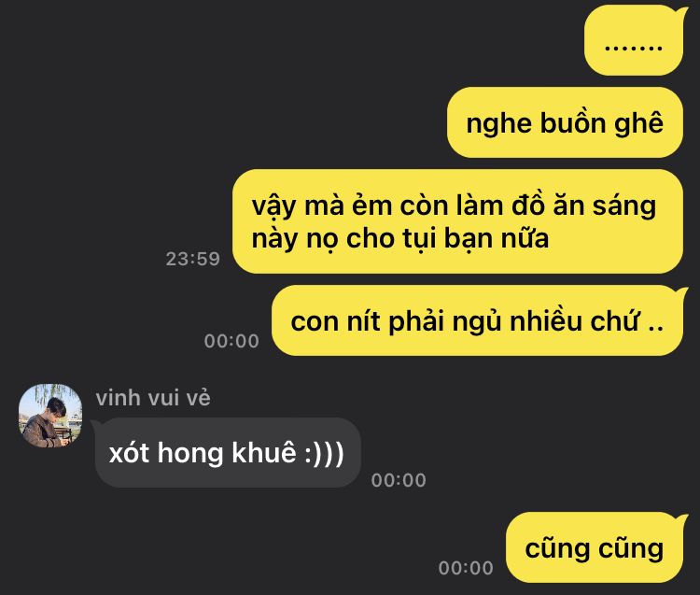Viewport: 700px width, 595px height.
Task: Tap the 'cũng cũng' message bubble
Action: pyautogui.click(x=595, y=547)
